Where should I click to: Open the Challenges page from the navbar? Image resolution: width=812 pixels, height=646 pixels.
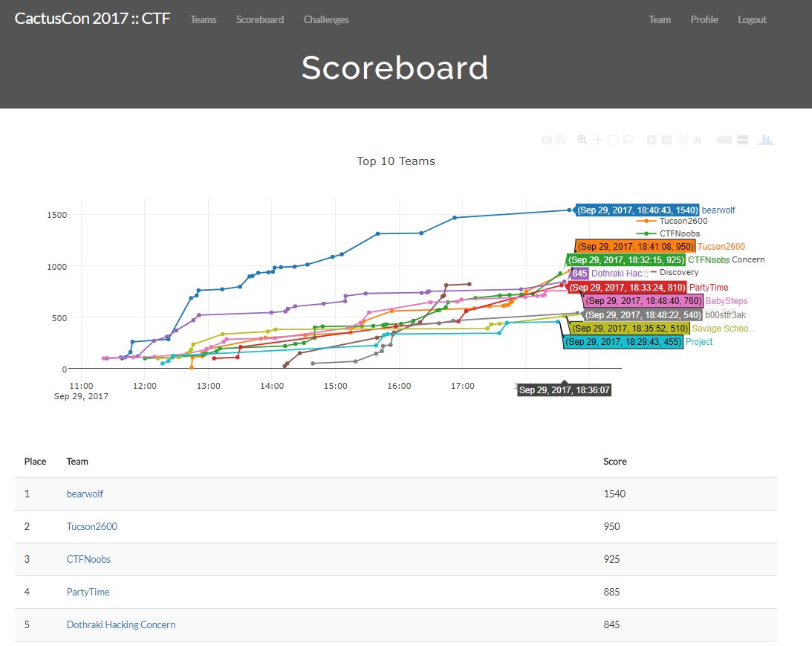coord(325,19)
